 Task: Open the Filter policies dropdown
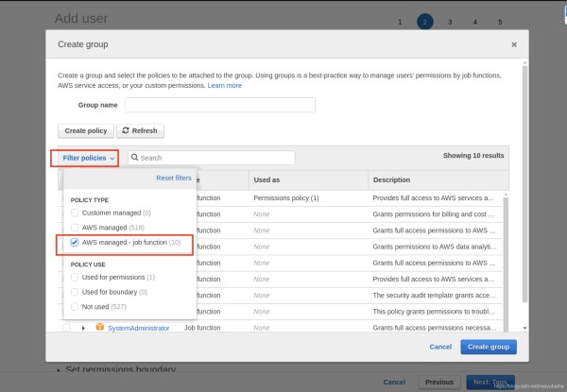(88, 159)
